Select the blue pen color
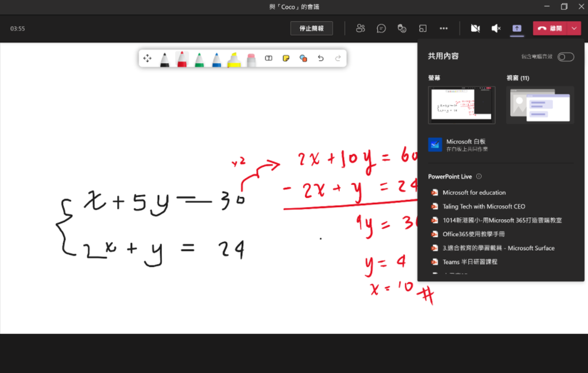 tap(217, 59)
